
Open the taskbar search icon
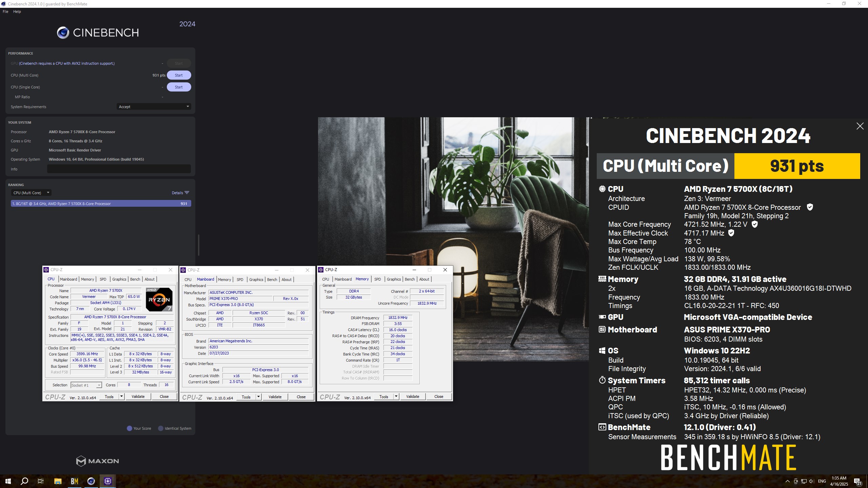[24, 481]
